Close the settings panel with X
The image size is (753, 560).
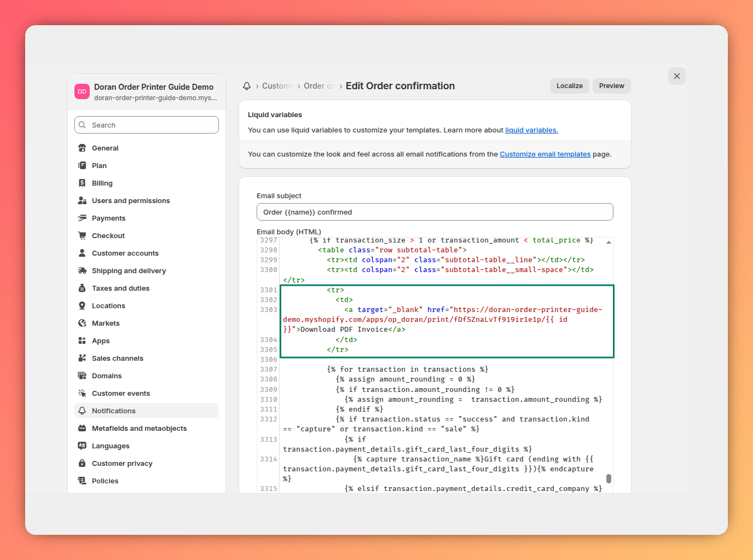click(x=677, y=76)
